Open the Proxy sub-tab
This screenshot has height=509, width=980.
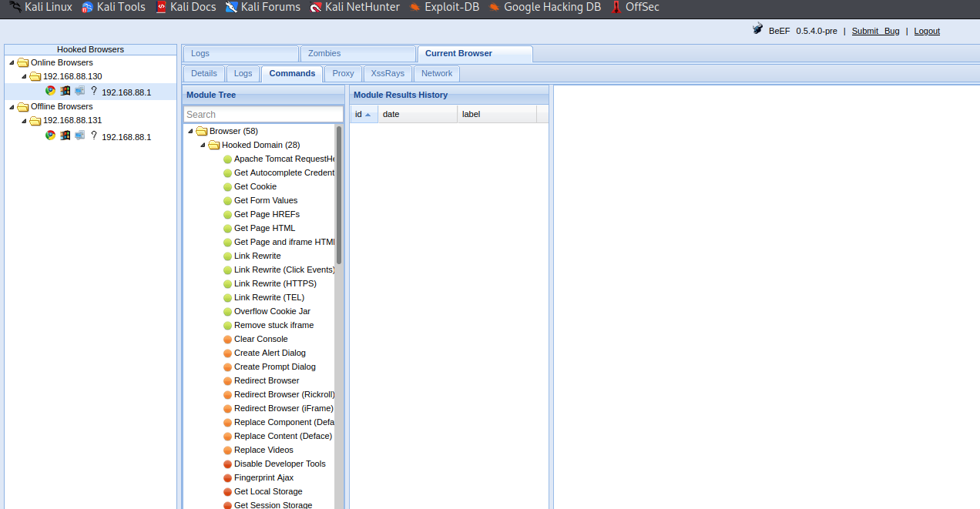click(x=343, y=73)
